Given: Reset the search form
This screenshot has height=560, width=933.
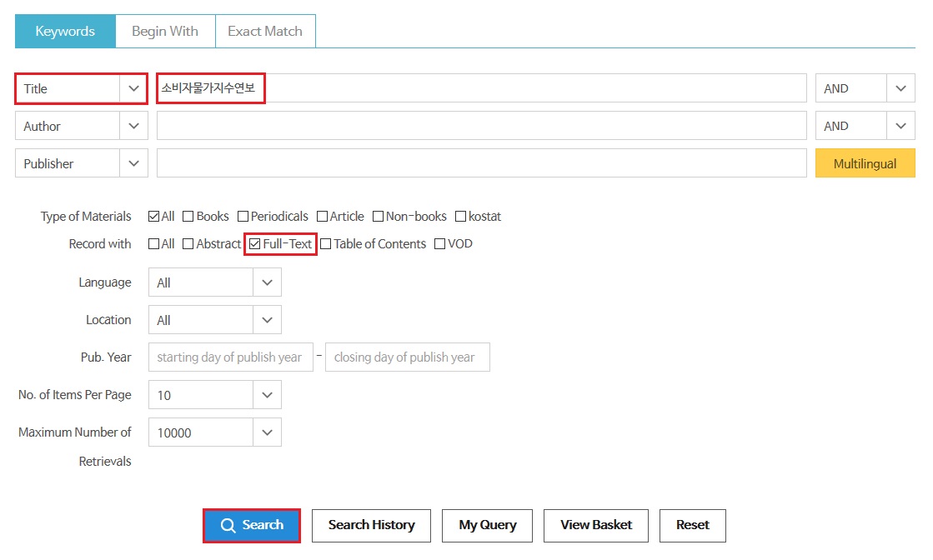Looking at the screenshot, I should [x=692, y=525].
